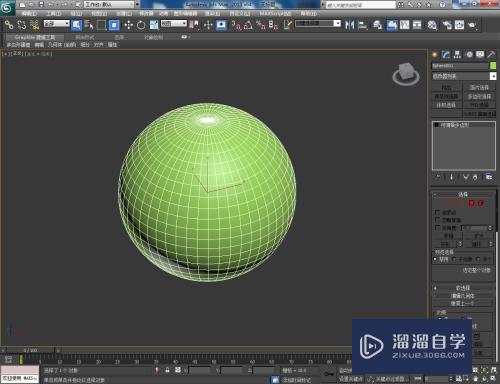Click the Configure Modifier Sets icon
500x384 pixels.
click(489, 177)
